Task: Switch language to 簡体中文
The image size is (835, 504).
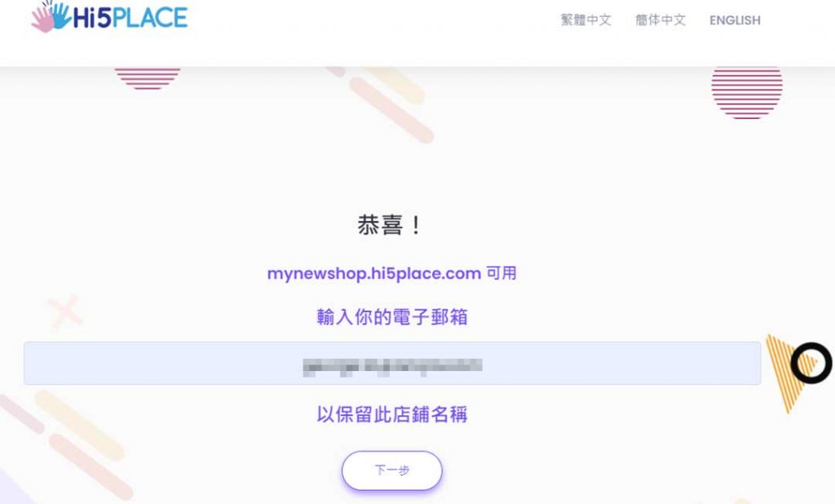Action: point(660,20)
